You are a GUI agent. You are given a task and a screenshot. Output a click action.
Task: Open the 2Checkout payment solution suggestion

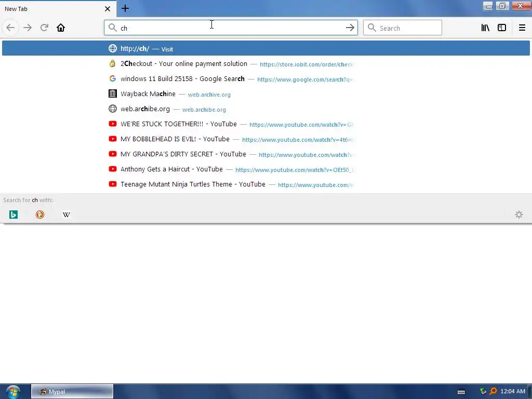pyautogui.click(x=265, y=64)
